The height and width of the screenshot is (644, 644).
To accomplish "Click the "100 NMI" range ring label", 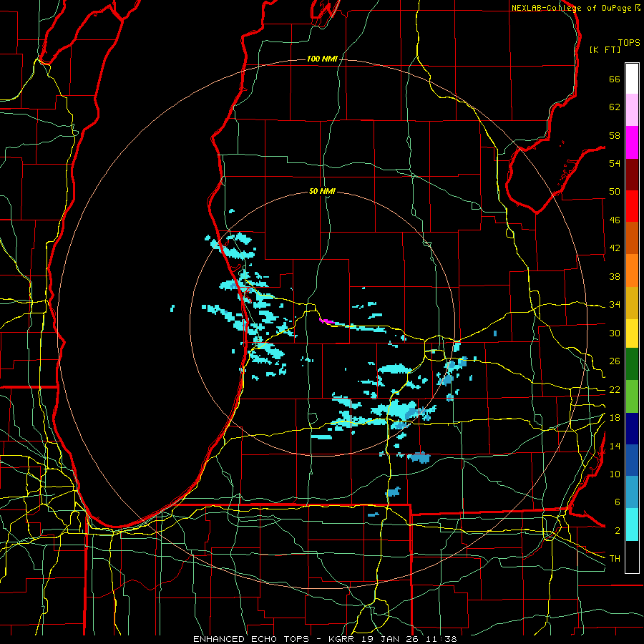I will pyautogui.click(x=322, y=59).
